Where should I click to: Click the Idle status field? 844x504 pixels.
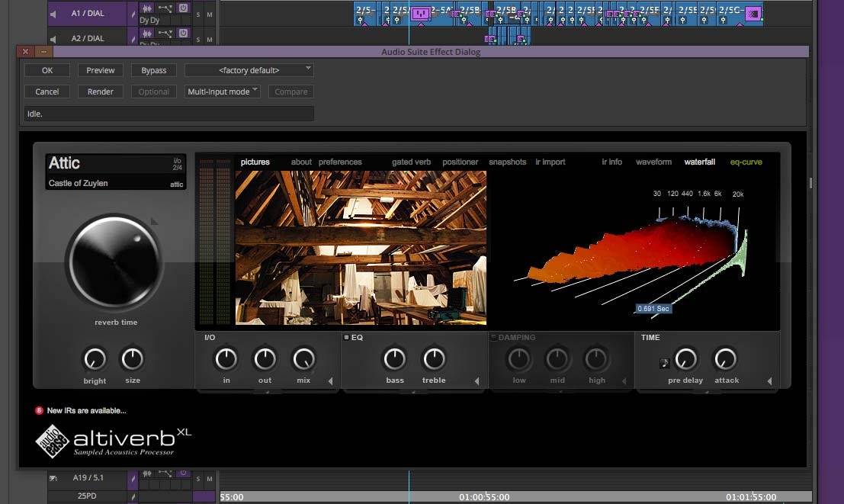pos(169,114)
